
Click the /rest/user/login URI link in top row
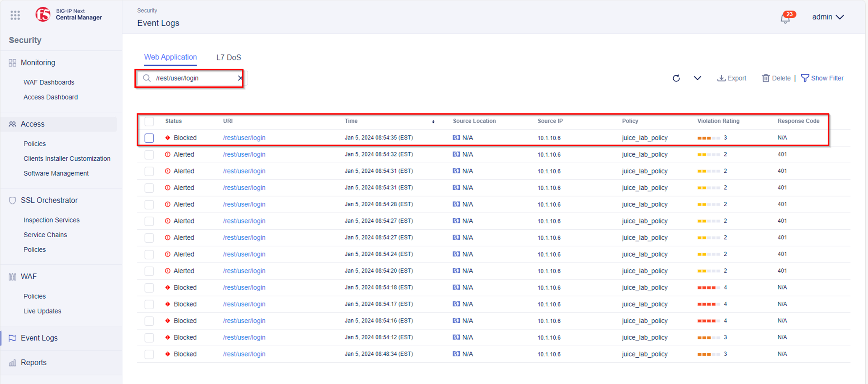(244, 138)
